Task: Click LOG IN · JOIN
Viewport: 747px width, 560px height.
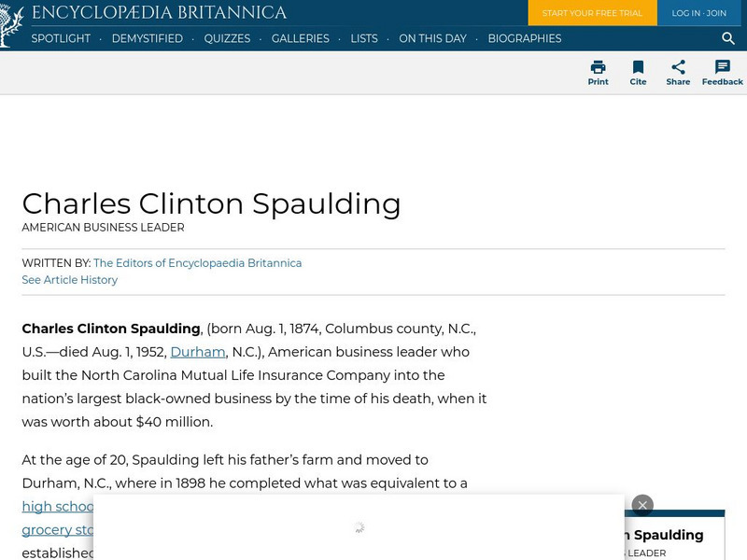Action: click(x=698, y=13)
